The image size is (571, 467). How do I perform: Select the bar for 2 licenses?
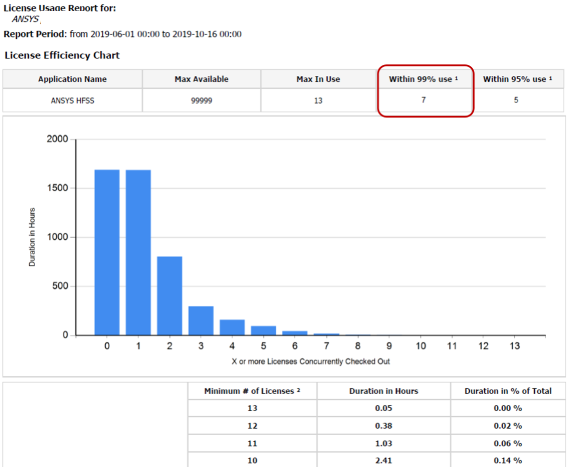tap(170, 296)
